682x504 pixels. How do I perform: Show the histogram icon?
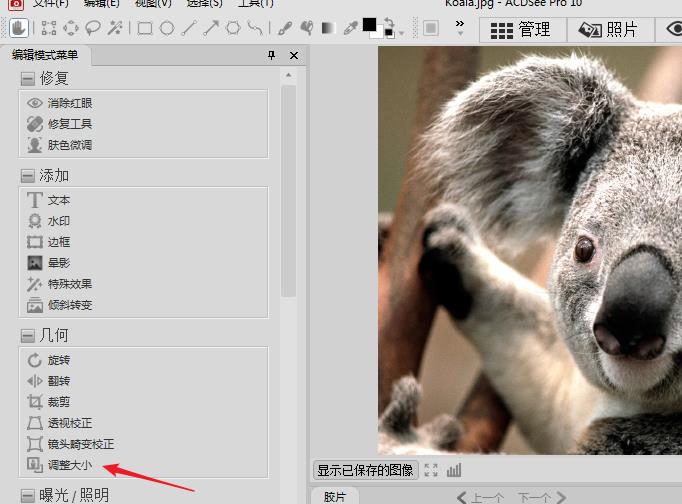pyautogui.click(x=454, y=470)
